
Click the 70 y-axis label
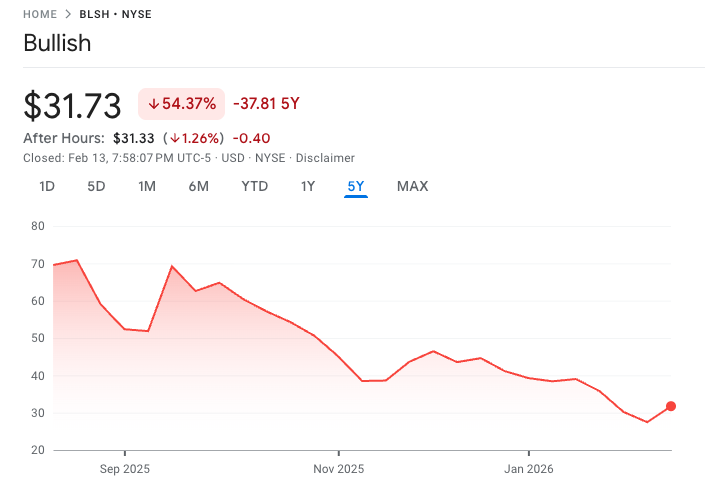tap(38, 264)
